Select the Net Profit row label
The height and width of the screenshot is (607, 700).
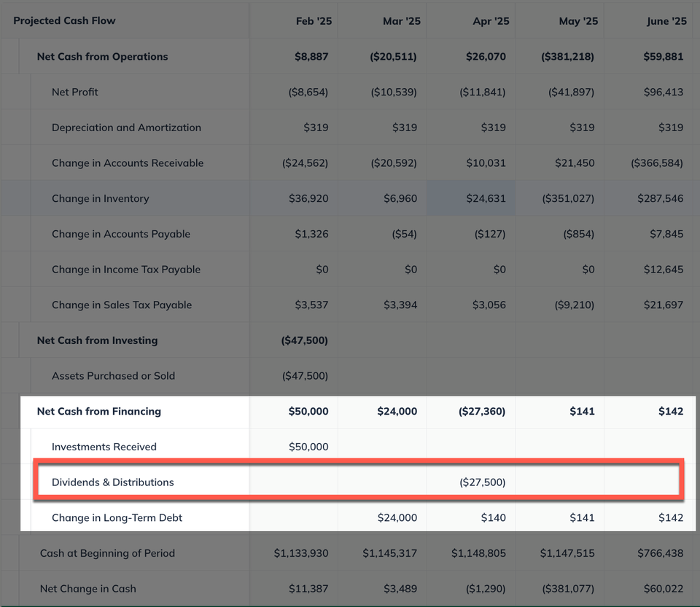click(x=74, y=92)
